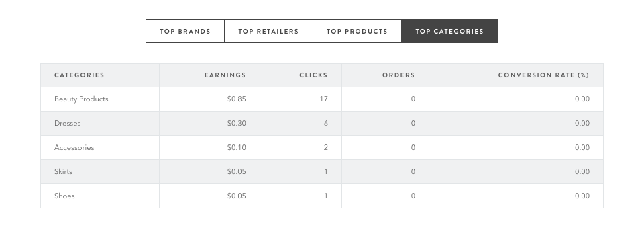The image size is (644, 248).
Task: Sort by the Orders column header
Action: [398, 75]
